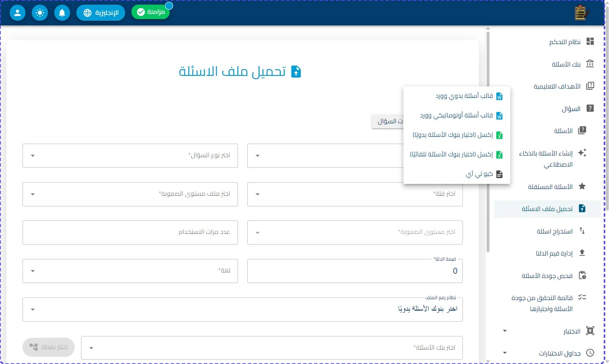Click the globe icon in language button
The image size is (610, 364).
tap(87, 13)
